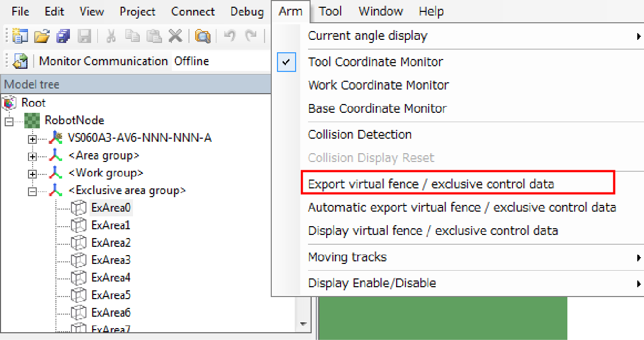Click the Delete X toolbar icon

coord(175,36)
